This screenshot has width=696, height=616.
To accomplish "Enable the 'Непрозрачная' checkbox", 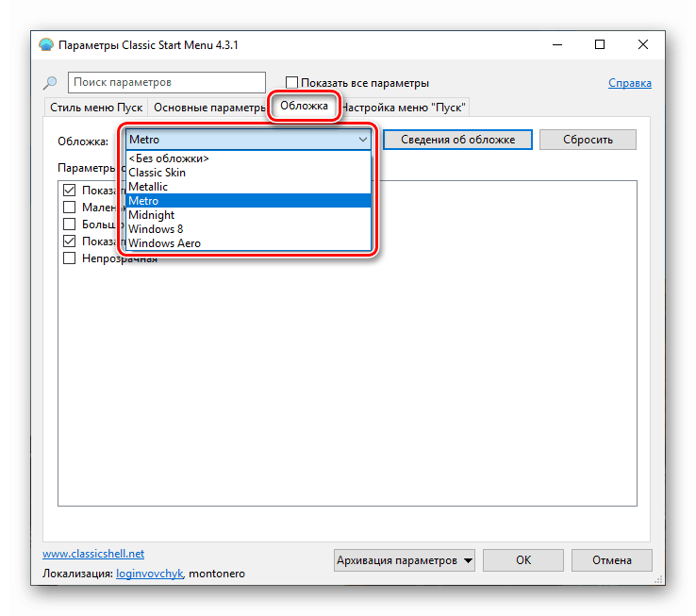I will [x=69, y=258].
